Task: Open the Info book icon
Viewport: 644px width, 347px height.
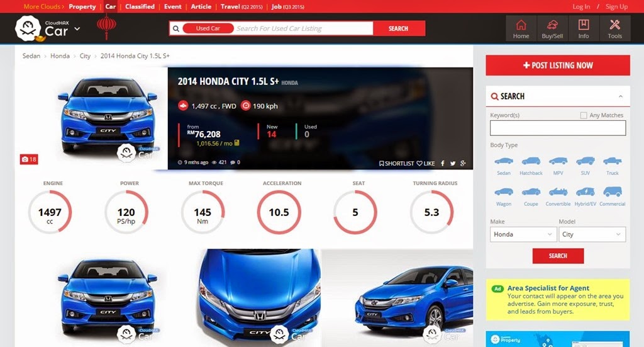Action: (x=583, y=29)
